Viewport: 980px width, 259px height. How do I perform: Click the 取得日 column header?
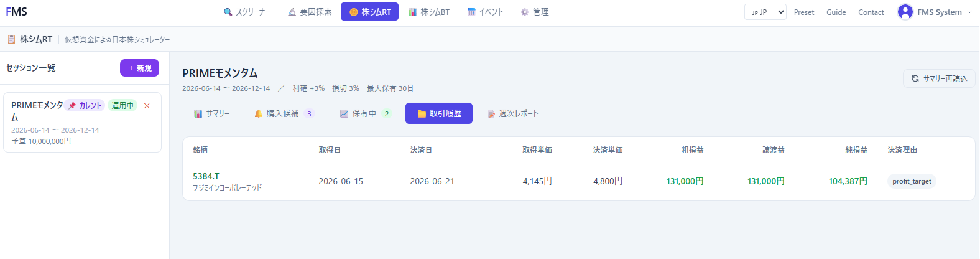(x=330, y=150)
